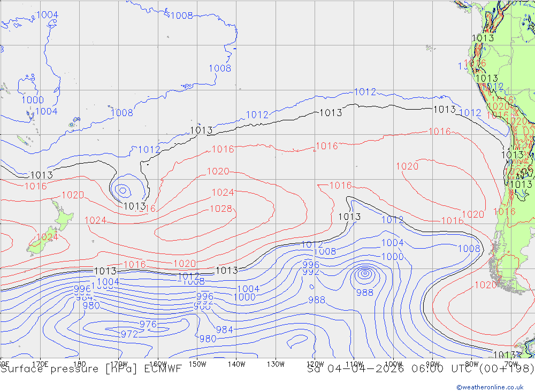Click the small closed low center beside '1013' near 170W
The image size is (535, 392).
(x=123, y=190)
